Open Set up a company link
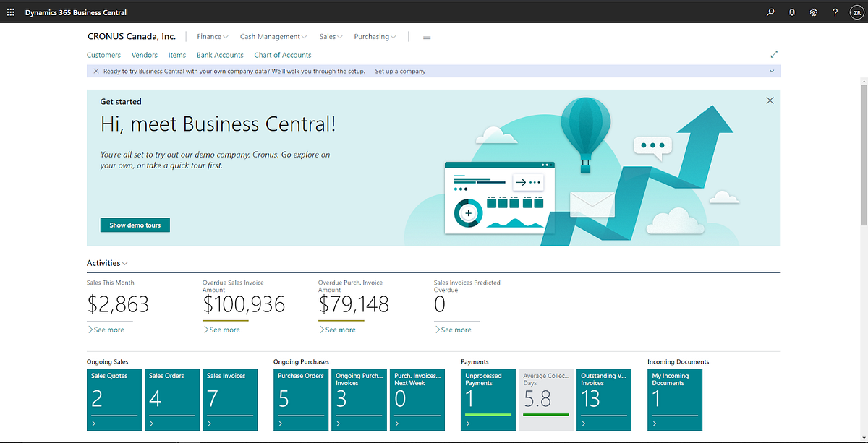This screenshot has width=868, height=443. point(399,71)
